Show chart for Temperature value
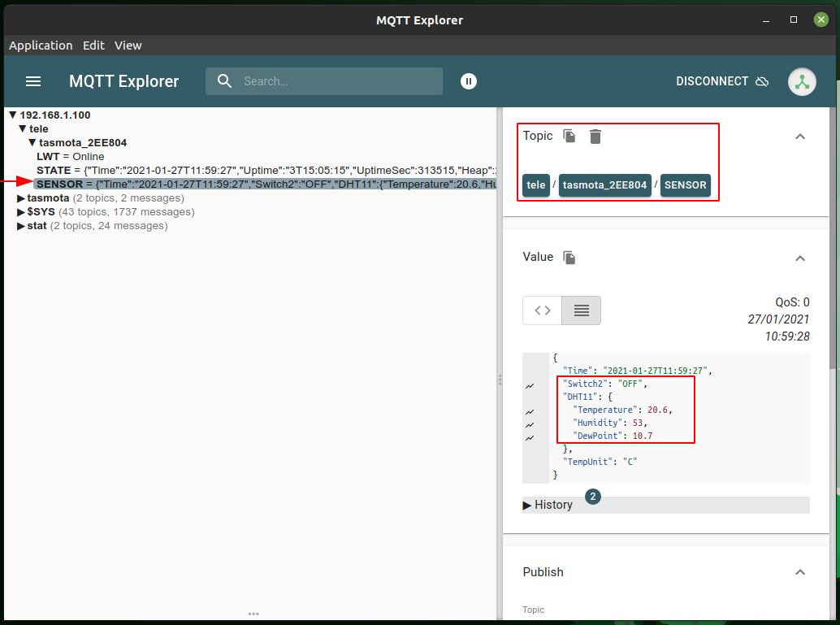840x625 pixels. [530, 412]
